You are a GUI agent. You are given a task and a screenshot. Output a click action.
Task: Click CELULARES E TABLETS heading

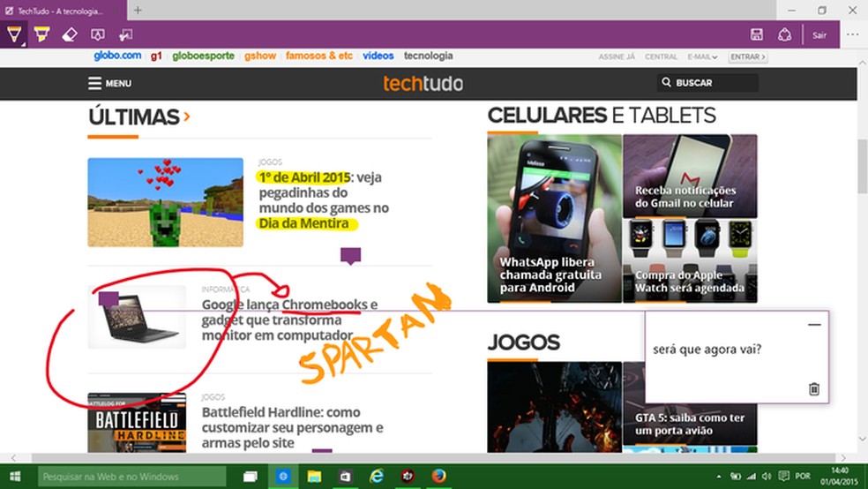coord(602,116)
